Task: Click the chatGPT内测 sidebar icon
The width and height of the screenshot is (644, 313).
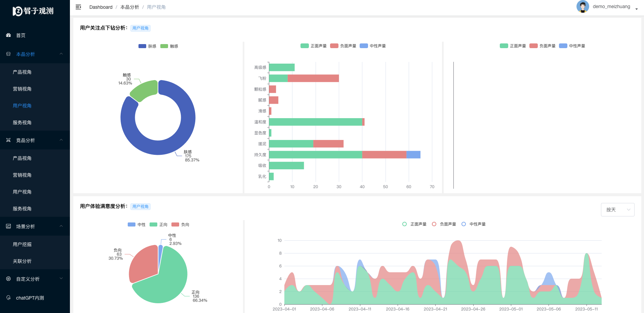Action: (x=8, y=298)
